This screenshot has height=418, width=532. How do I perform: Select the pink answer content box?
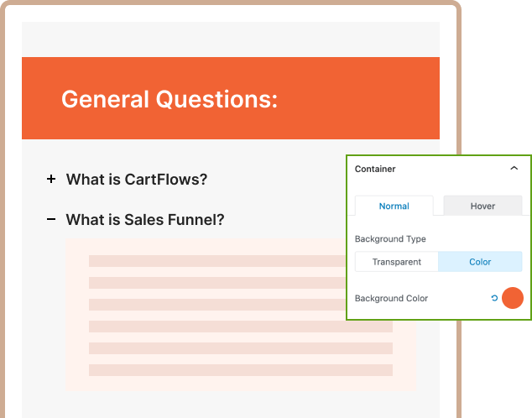point(76,315)
